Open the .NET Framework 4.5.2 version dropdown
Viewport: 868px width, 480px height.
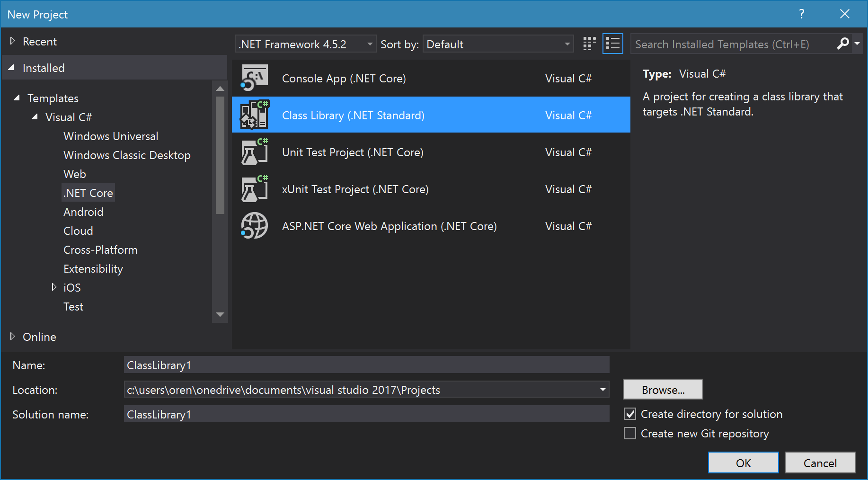305,44
